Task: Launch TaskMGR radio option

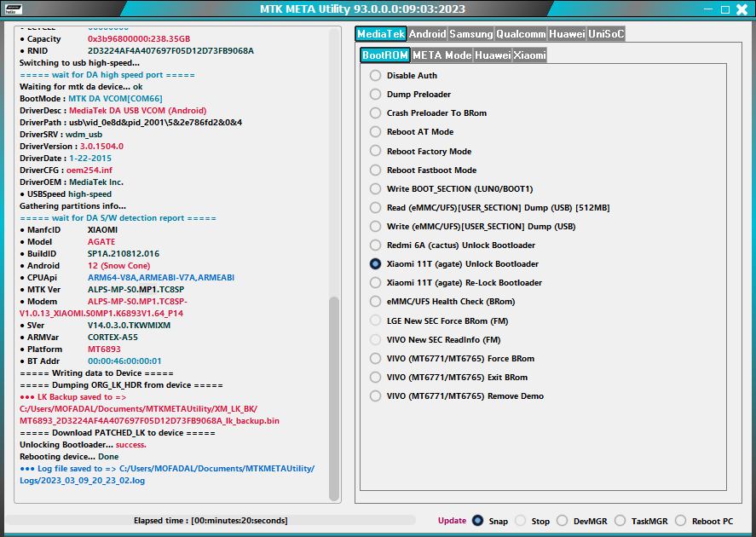Action: click(x=620, y=521)
